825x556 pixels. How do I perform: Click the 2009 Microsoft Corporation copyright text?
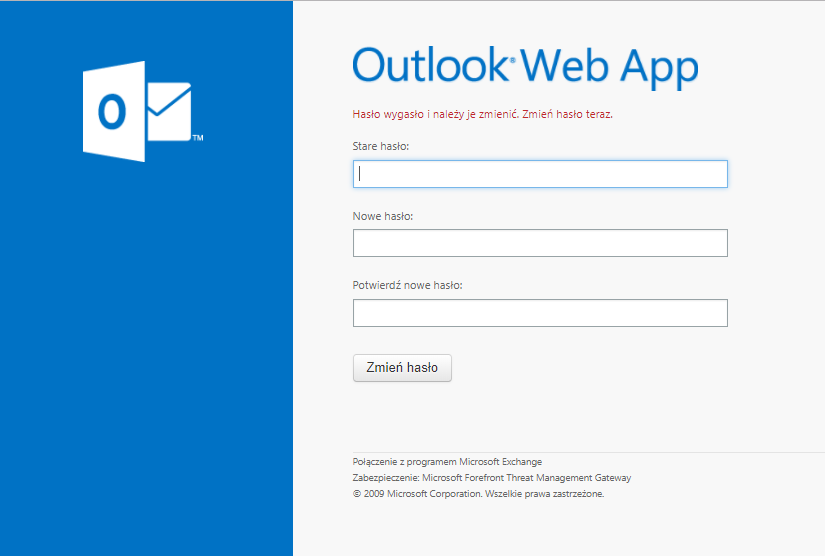pyautogui.click(x=478, y=494)
